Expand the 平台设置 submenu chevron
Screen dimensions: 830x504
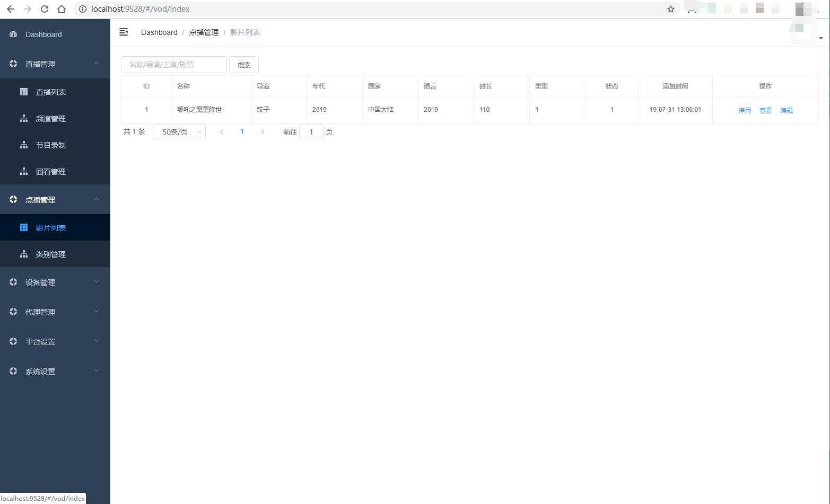(x=97, y=341)
